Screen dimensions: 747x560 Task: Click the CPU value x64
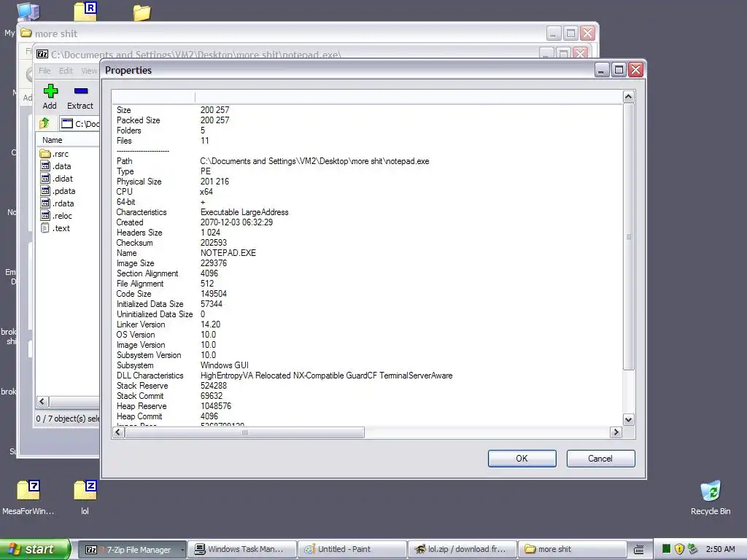coord(206,192)
